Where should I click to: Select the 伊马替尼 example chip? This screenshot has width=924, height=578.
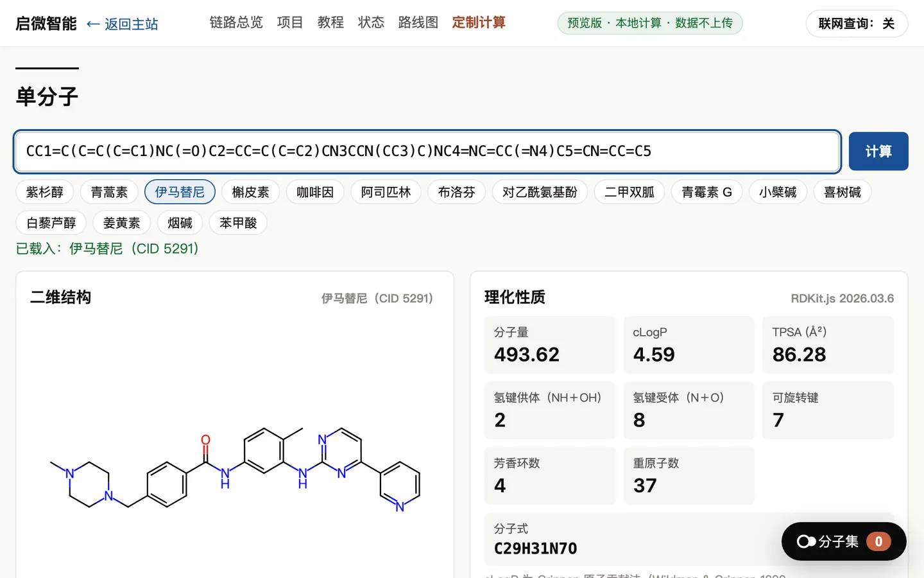pos(180,192)
